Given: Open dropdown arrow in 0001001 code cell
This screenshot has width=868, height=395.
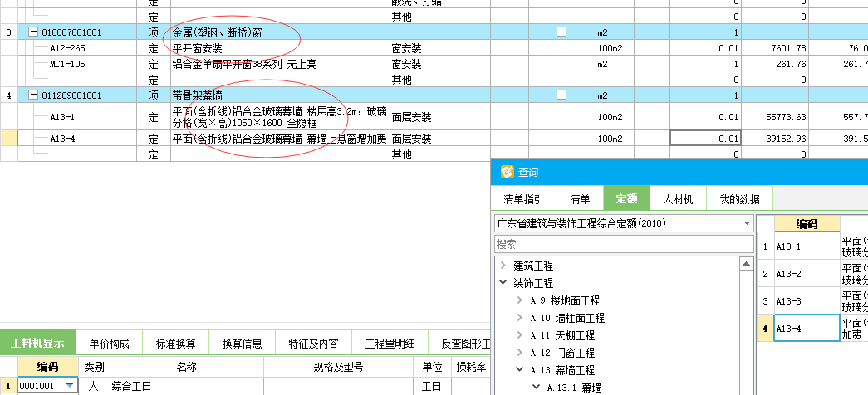Looking at the screenshot, I should 70,386.
